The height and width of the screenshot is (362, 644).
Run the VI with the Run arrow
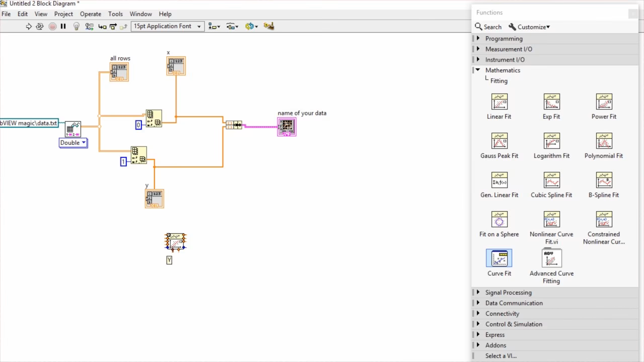(x=29, y=26)
